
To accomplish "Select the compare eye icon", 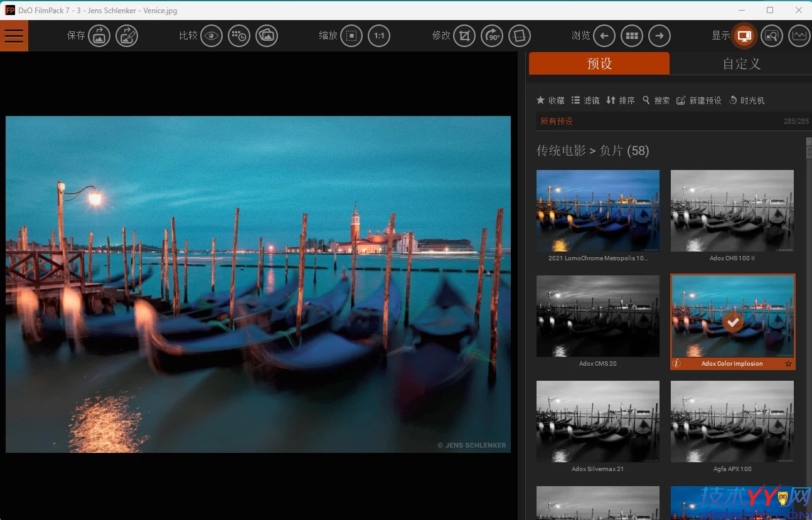I will [211, 36].
